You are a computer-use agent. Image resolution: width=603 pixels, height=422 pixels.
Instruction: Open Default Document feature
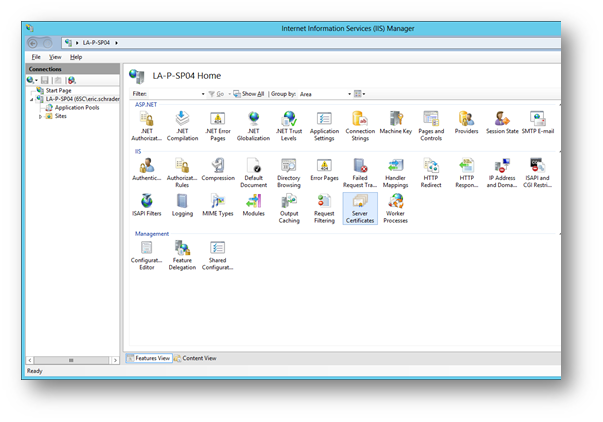pos(253,172)
